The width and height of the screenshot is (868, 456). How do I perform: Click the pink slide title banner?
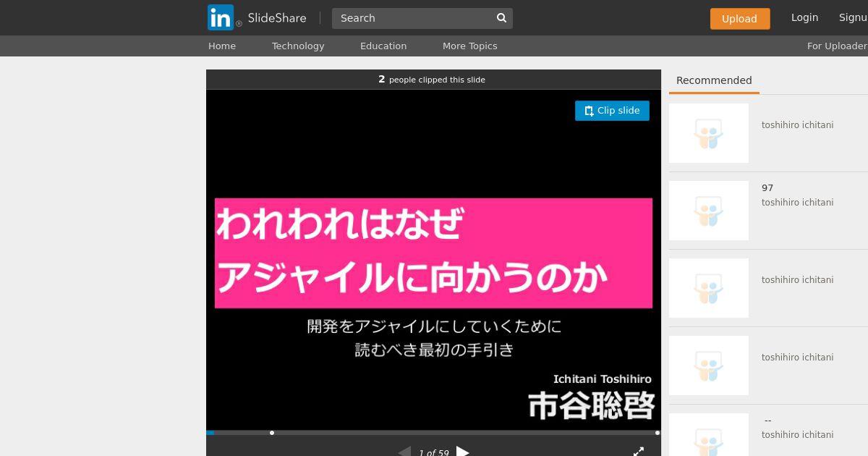coord(433,253)
